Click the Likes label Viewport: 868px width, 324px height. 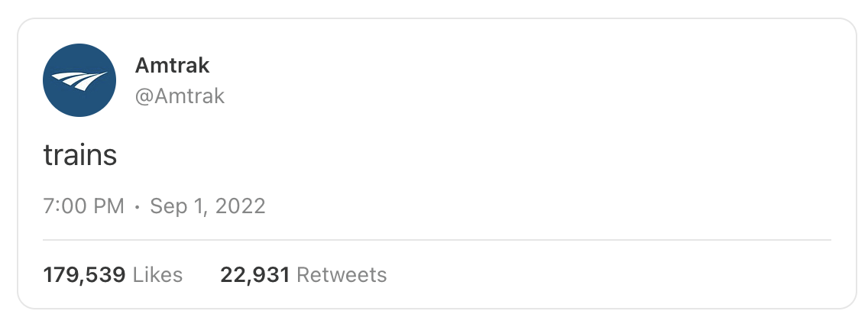158,275
